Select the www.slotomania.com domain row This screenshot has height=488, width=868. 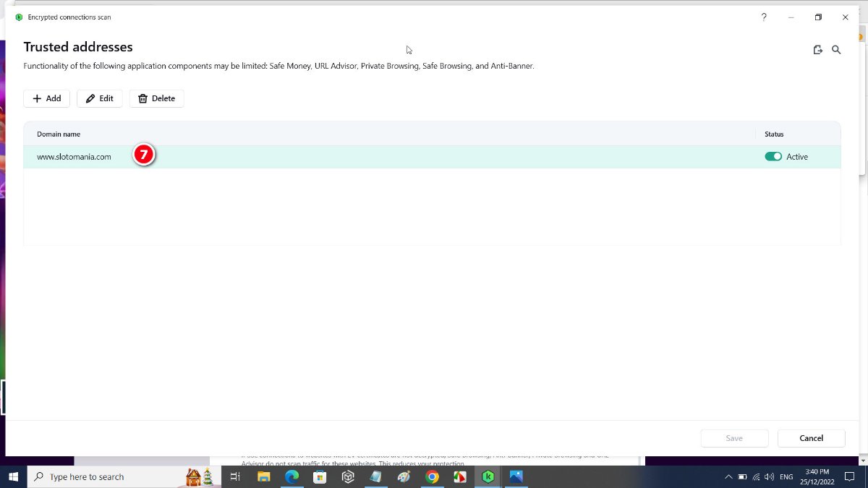point(432,157)
